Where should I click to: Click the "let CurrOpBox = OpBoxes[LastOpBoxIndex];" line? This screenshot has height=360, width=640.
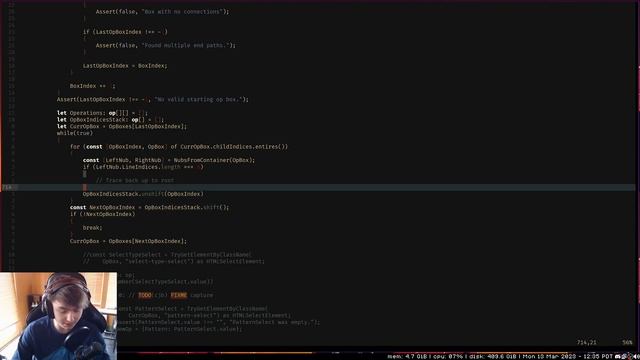click(x=122, y=127)
